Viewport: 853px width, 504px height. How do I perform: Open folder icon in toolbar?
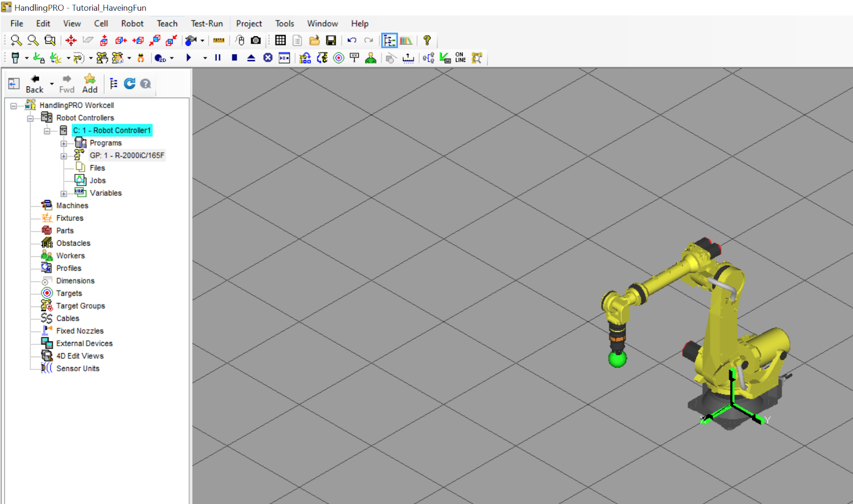pyautogui.click(x=315, y=40)
